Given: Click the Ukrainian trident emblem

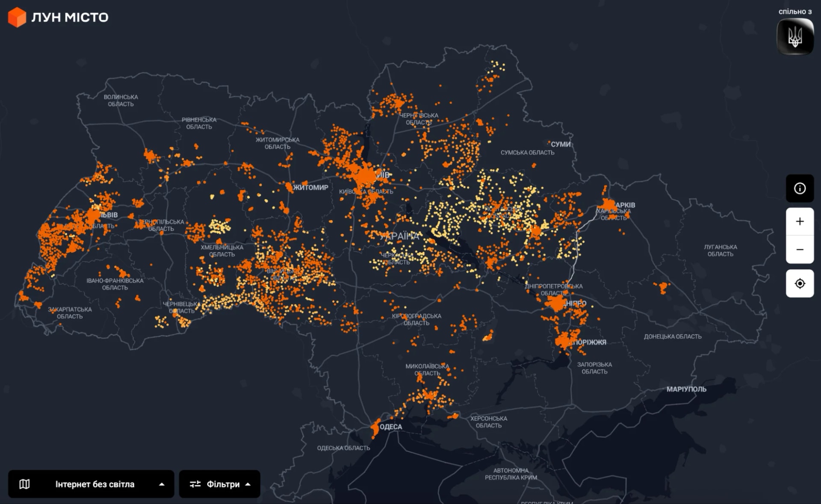Looking at the screenshot, I should [x=795, y=37].
